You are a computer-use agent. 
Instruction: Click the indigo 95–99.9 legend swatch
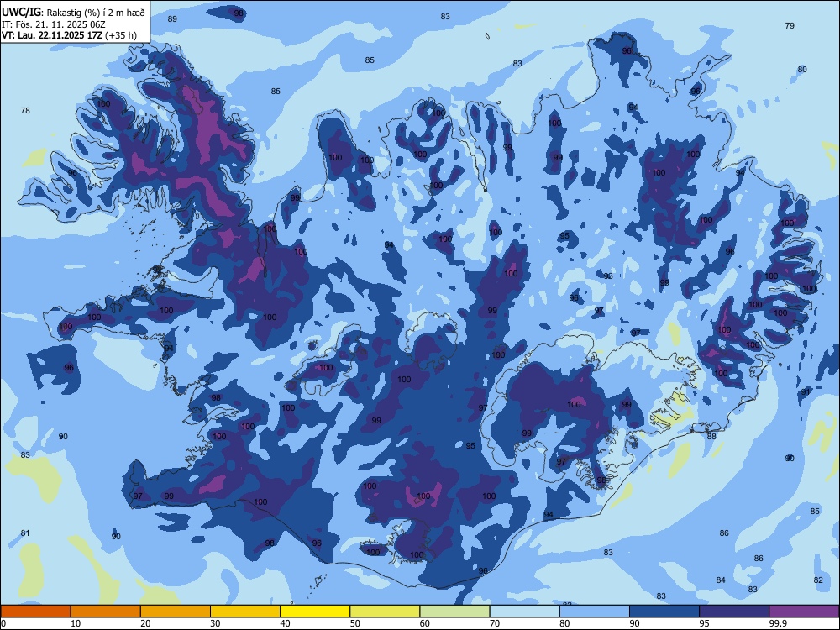(x=734, y=612)
